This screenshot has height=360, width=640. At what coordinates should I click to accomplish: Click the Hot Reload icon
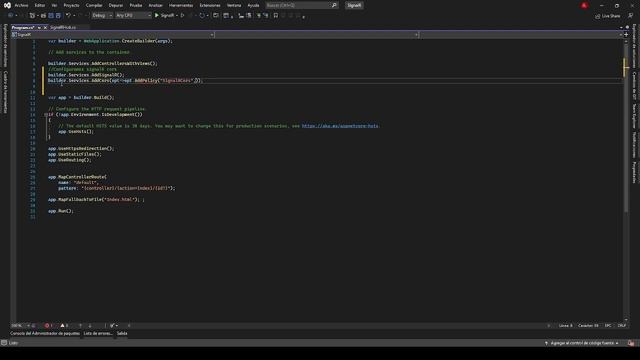point(202,16)
